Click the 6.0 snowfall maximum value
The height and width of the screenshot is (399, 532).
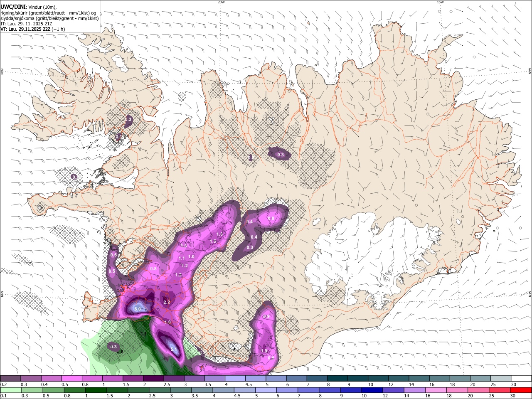[x=138, y=309]
